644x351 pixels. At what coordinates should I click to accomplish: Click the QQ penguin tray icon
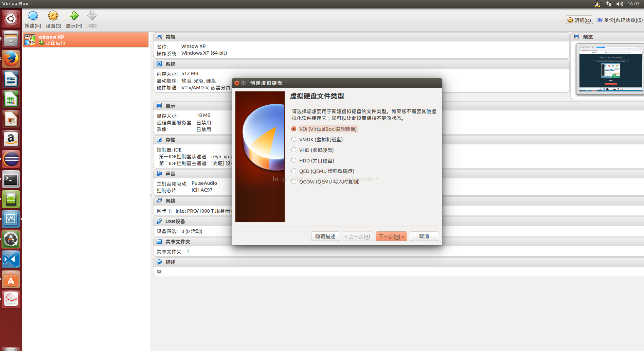597,4
